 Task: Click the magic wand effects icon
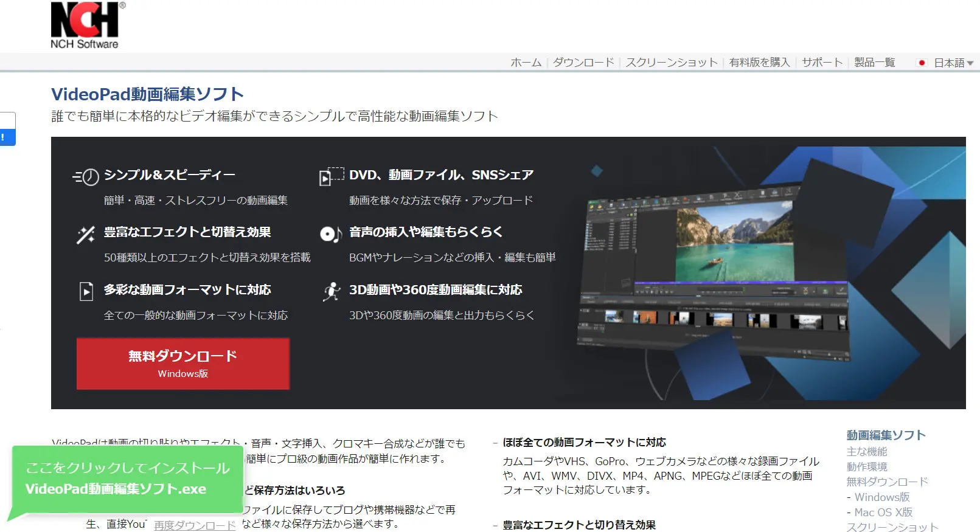[x=86, y=235]
